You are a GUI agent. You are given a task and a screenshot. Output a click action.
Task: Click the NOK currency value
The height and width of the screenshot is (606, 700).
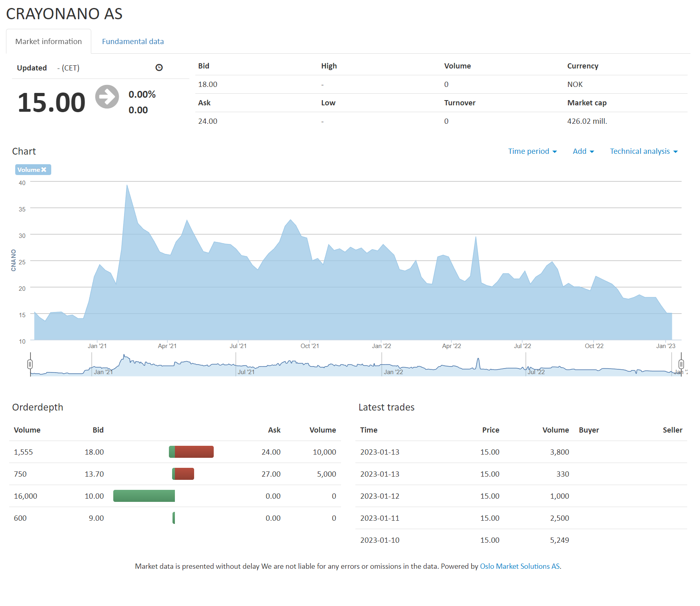pos(575,85)
